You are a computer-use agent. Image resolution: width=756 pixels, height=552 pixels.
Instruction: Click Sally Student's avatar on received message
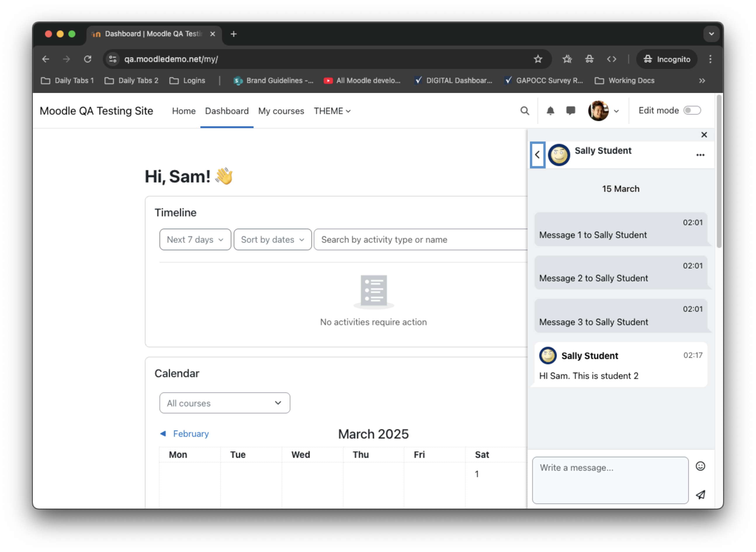[547, 355]
